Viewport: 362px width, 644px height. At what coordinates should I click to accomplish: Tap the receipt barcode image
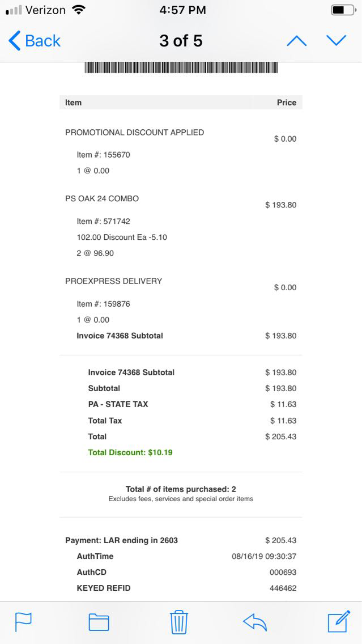click(x=181, y=67)
